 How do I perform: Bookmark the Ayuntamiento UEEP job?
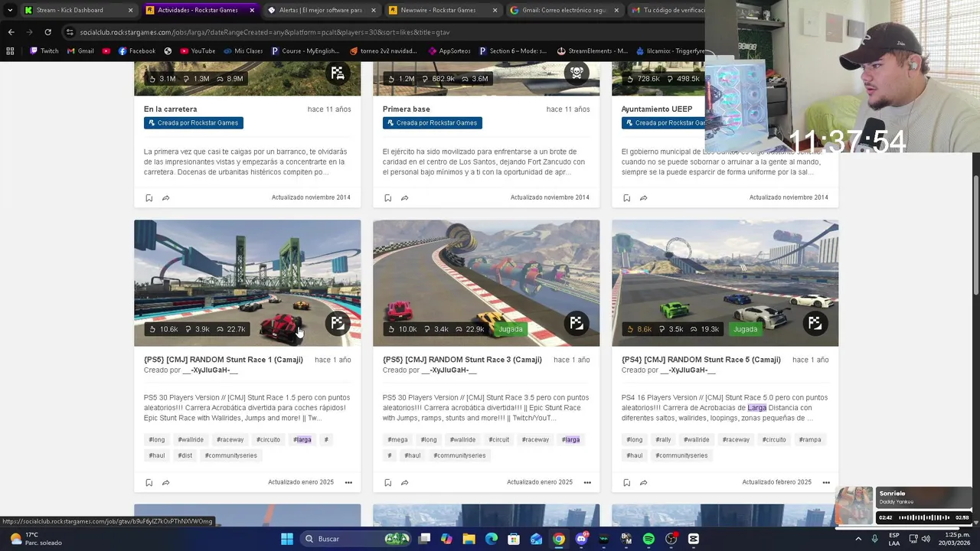[x=626, y=197]
